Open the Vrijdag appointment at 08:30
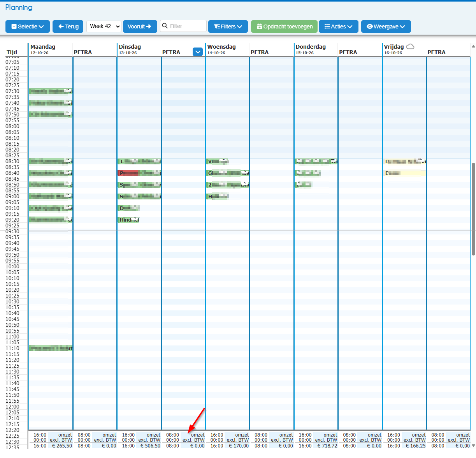This screenshot has height=458, width=476. point(405,161)
